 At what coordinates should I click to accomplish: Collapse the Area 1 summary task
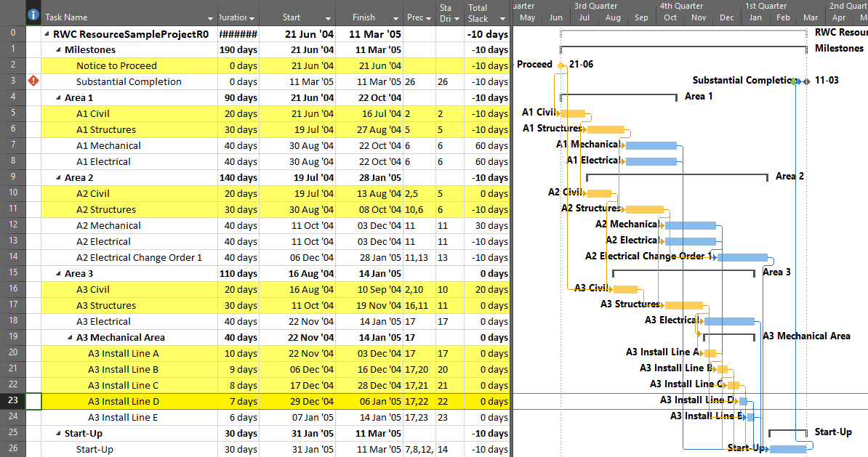58,97
